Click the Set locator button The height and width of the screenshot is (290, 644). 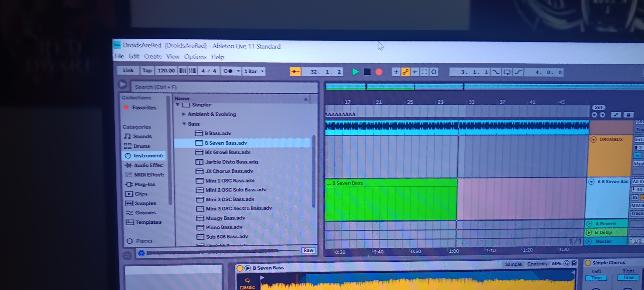coord(598,108)
